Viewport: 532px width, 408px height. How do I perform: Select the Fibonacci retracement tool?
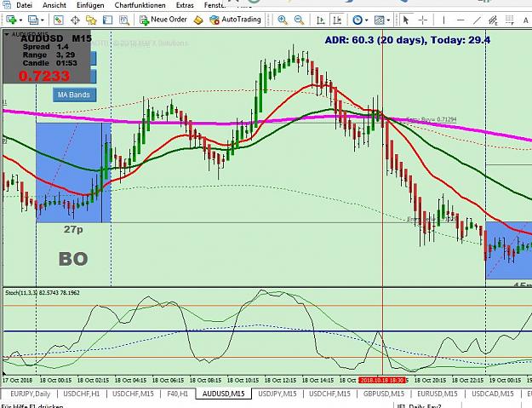tap(509, 20)
